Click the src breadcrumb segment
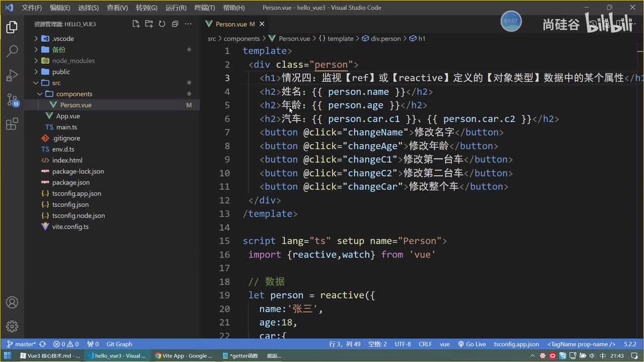Image resolution: width=644 pixels, height=362 pixels. click(x=212, y=39)
